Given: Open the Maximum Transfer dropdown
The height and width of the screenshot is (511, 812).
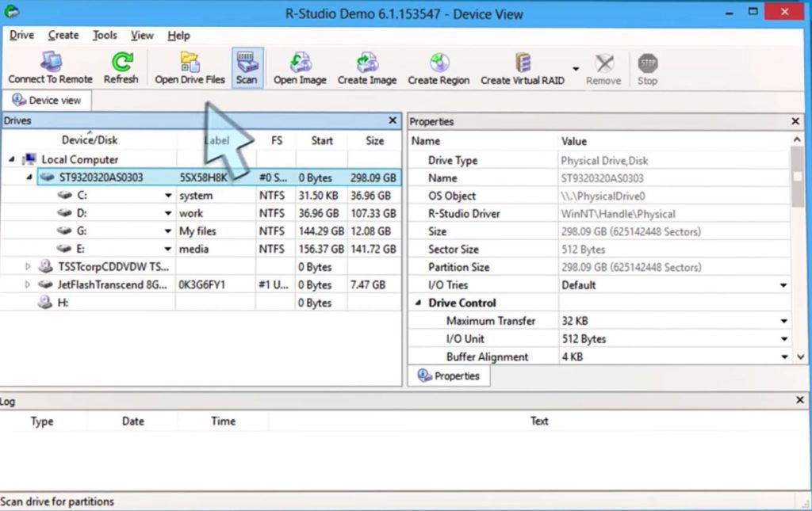Looking at the screenshot, I should pos(783,320).
